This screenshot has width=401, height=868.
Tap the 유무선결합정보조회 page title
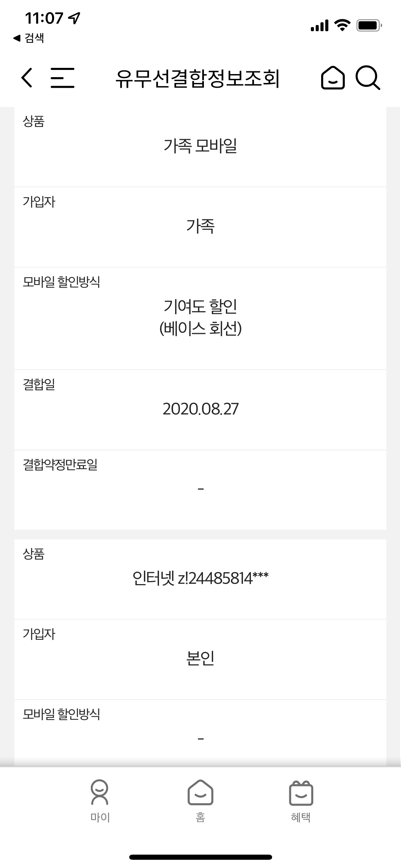coord(197,79)
